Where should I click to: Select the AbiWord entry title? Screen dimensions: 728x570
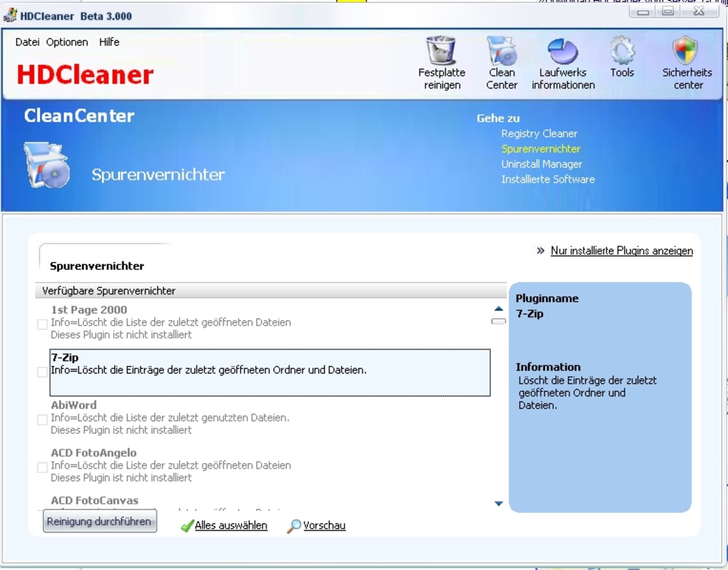[73, 405]
